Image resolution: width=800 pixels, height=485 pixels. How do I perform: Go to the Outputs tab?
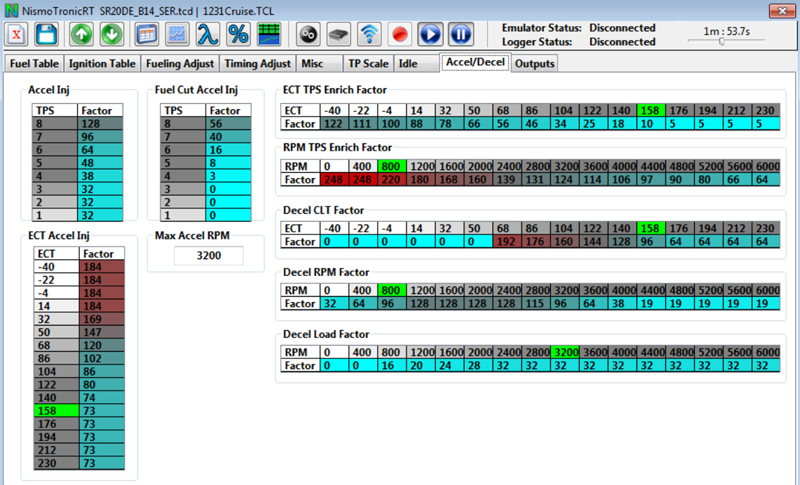535,63
